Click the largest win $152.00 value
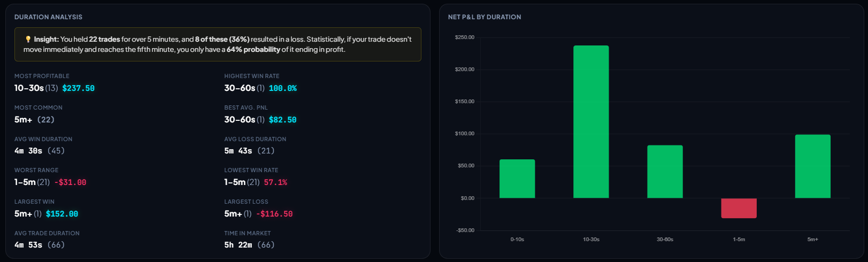The height and width of the screenshot is (262, 868). tap(62, 214)
